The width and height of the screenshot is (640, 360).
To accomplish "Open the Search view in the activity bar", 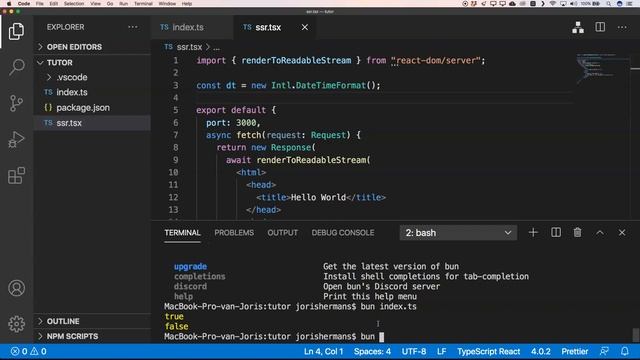I will (16, 67).
